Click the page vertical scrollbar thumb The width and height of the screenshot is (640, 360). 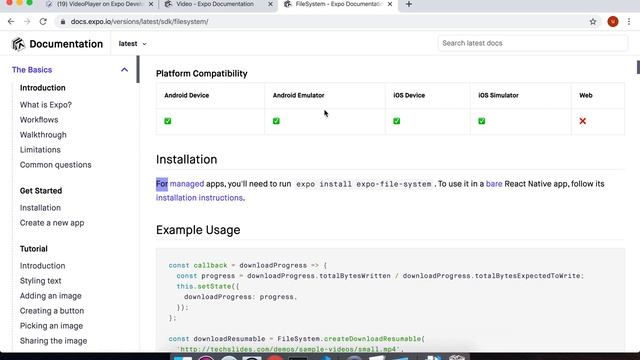pyautogui.click(x=638, y=67)
